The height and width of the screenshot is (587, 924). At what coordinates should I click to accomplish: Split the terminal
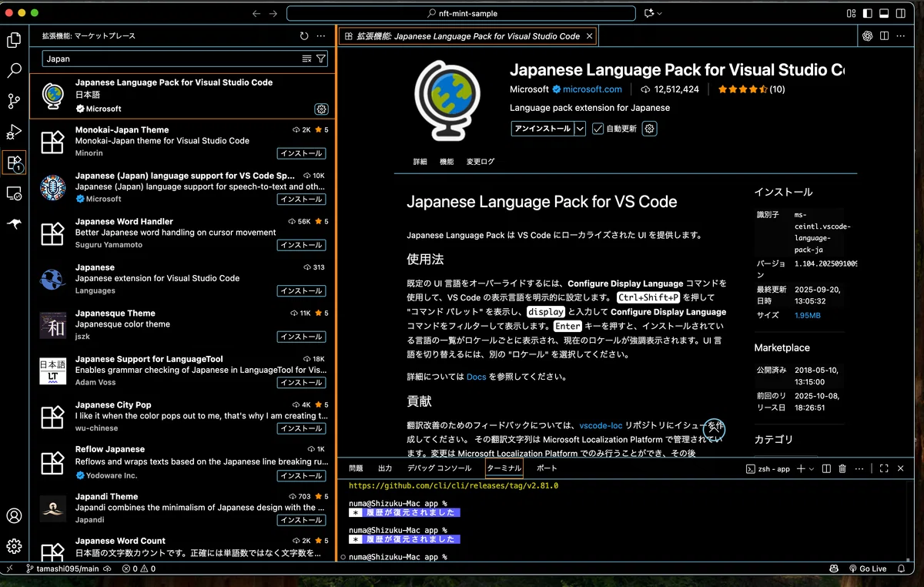click(826, 468)
